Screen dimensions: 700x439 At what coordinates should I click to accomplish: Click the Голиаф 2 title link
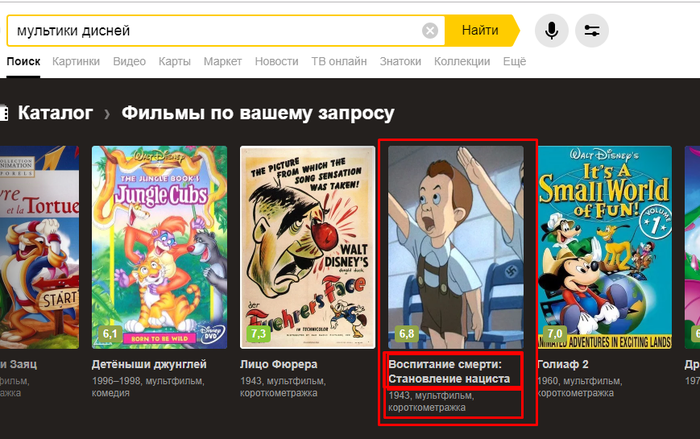tap(562, 364)
